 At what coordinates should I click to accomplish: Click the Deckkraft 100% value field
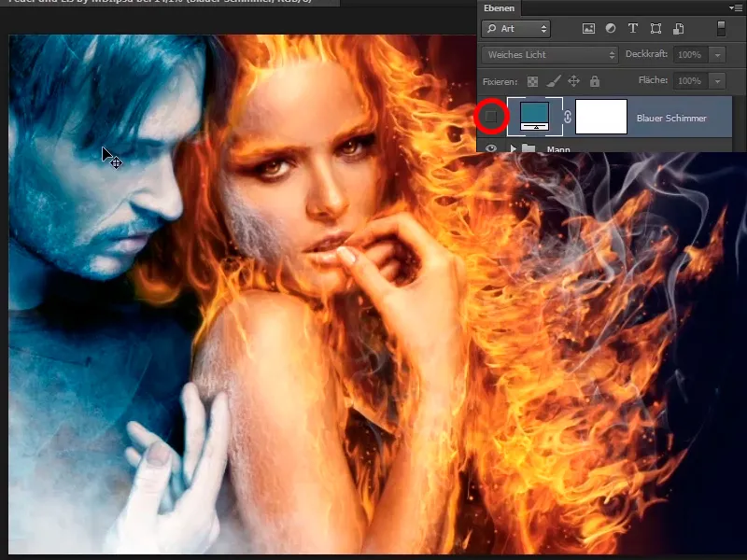pos(691,55)
